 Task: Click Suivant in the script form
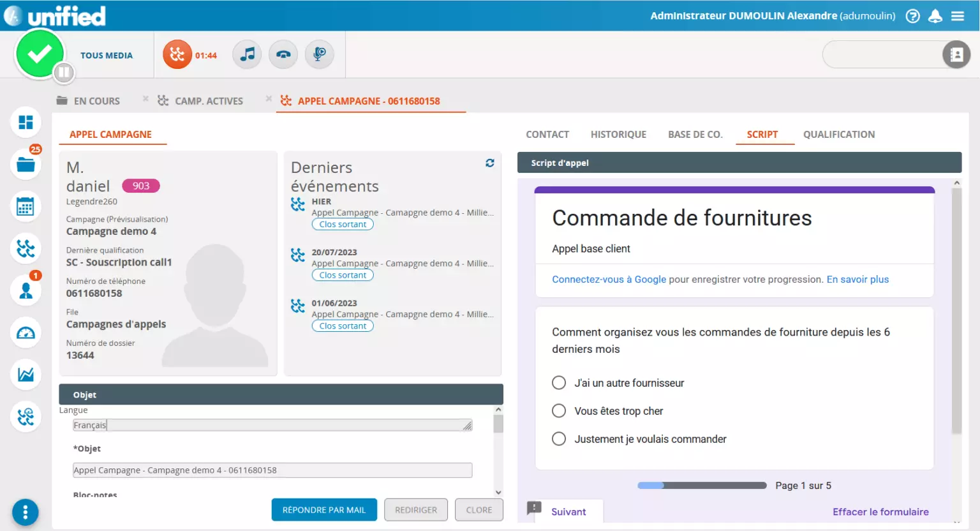click(568, 512)
